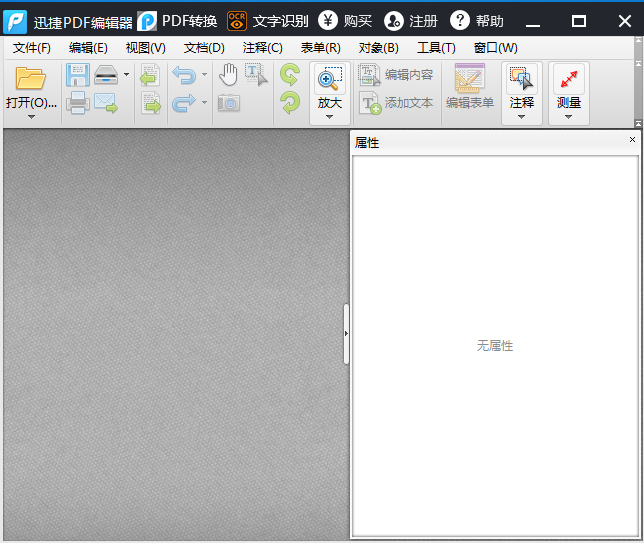Click the send email envelope icon
644x543 pixels.
[106, 102]
